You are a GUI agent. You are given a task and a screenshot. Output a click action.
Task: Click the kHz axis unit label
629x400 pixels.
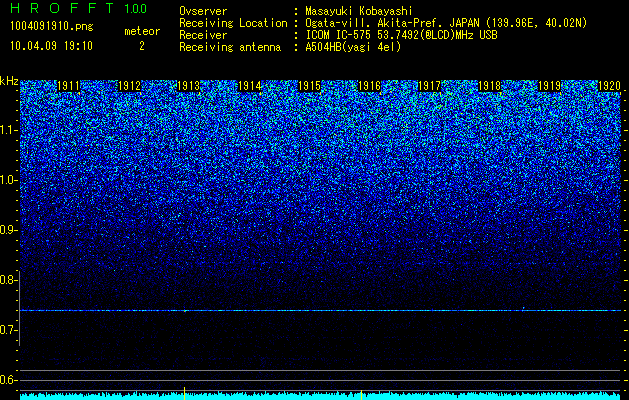[9, 81]
